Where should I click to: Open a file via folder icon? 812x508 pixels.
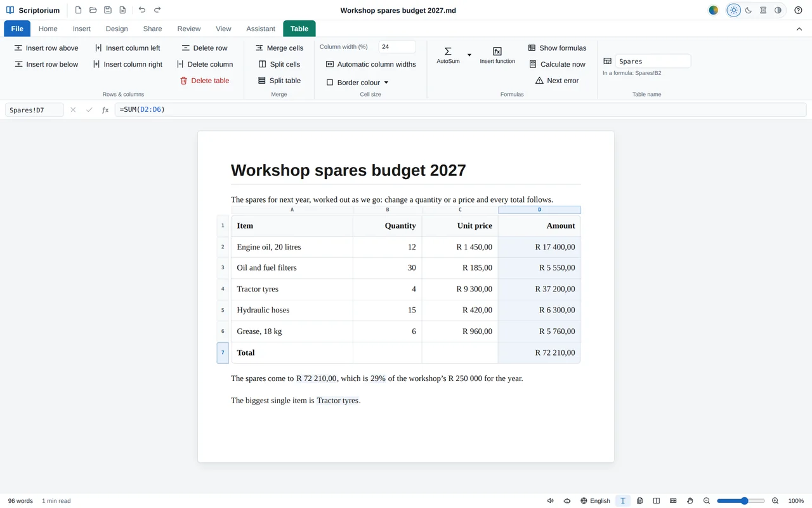(93, 10)
